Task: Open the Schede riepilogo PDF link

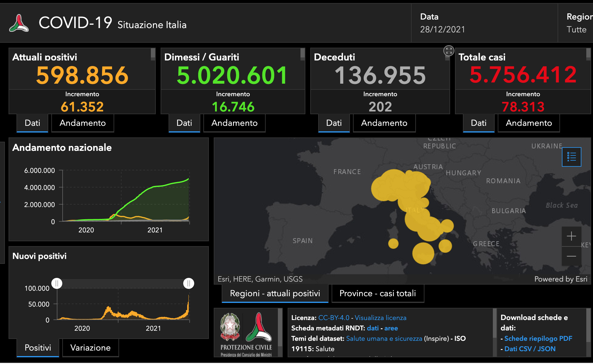Action: click(538, 339)
